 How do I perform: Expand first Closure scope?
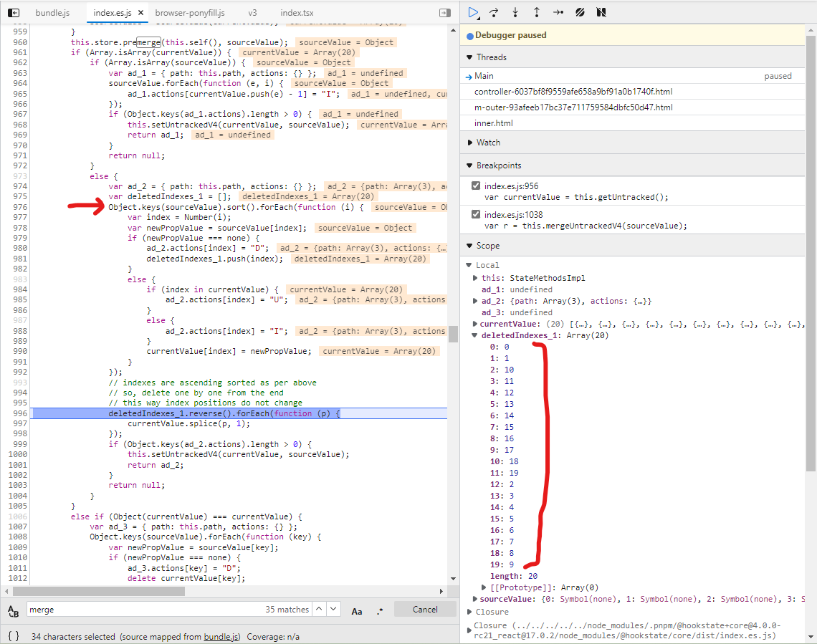[x=469, y=612]
